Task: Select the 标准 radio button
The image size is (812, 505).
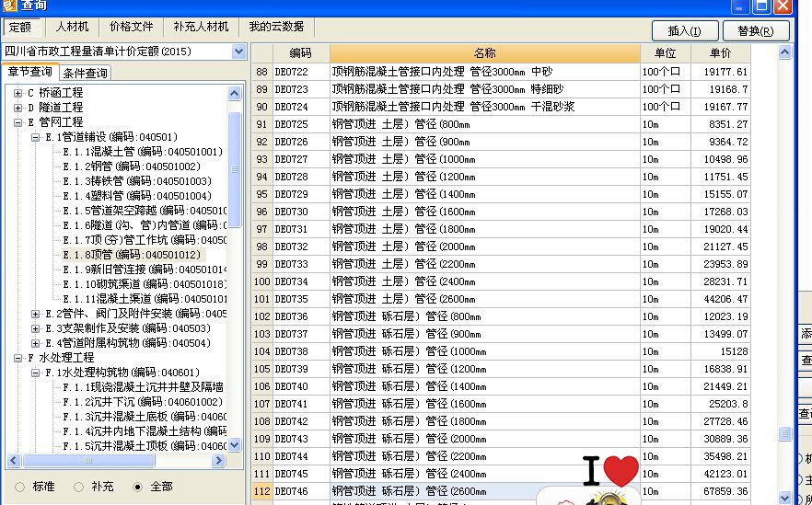Action: click(19, 487)
